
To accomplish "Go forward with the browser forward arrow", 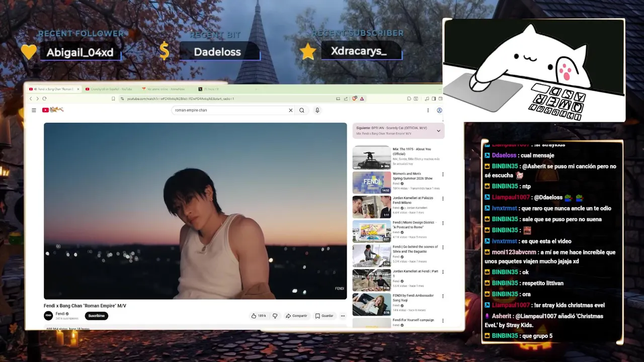I will (x=37, y=99).
